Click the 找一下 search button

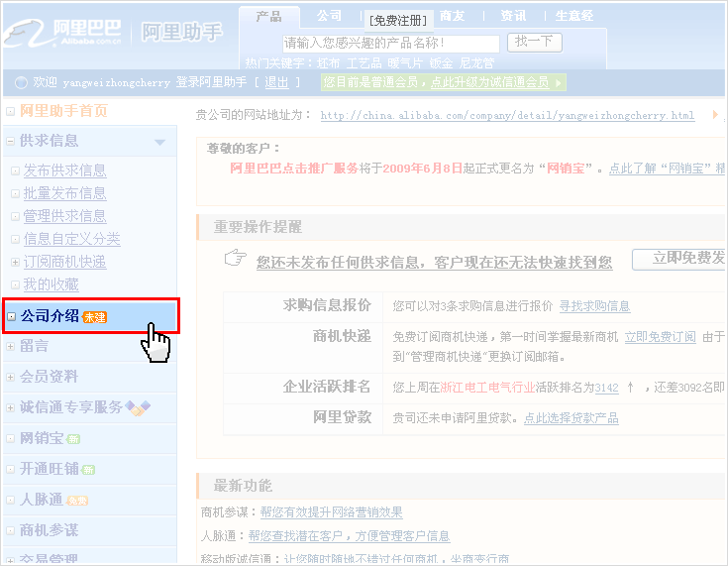coord(535,43)
